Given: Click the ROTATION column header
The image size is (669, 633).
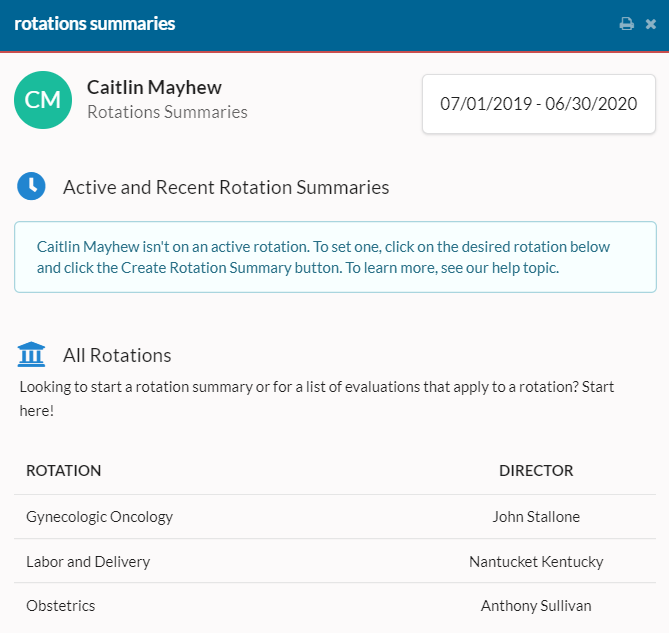Looking at the screenshot, I should 64,470.
